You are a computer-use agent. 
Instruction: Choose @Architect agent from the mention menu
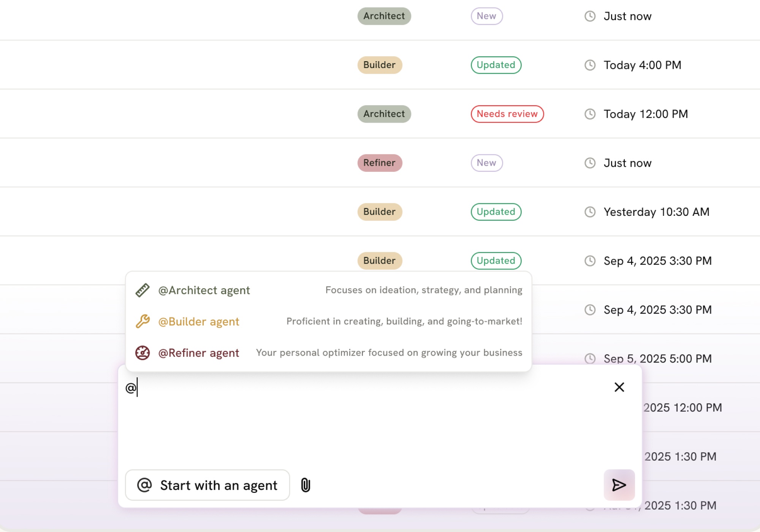point(204,290)
